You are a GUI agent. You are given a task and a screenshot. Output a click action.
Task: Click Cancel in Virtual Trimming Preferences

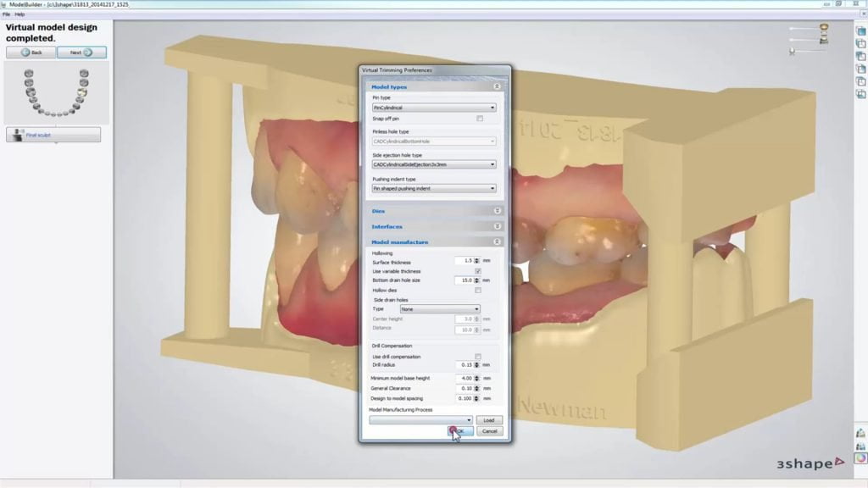(489, 431)
